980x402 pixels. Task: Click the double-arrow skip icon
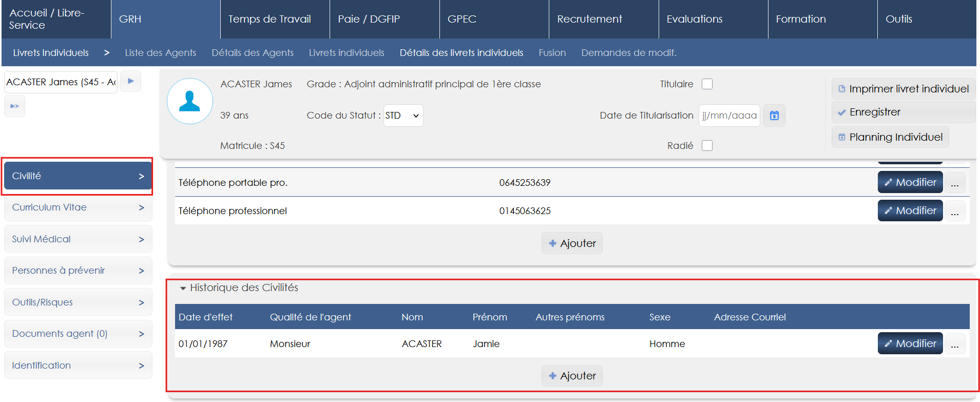(x=14, y=106)
